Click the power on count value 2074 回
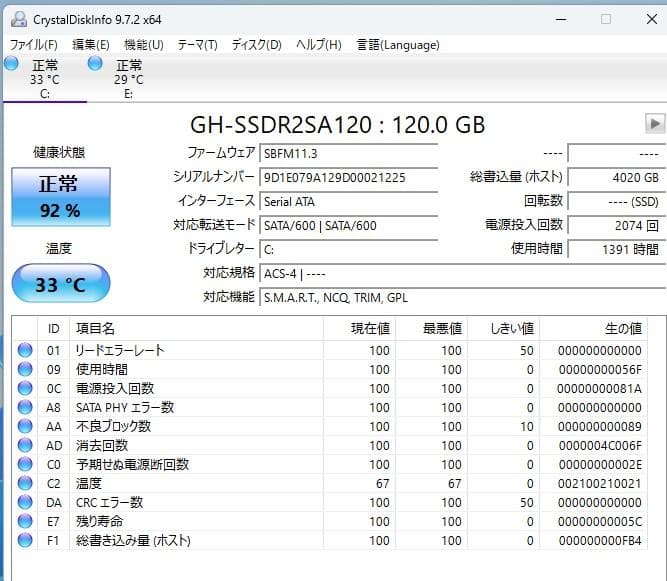The image size is (667, 581). 616,225
